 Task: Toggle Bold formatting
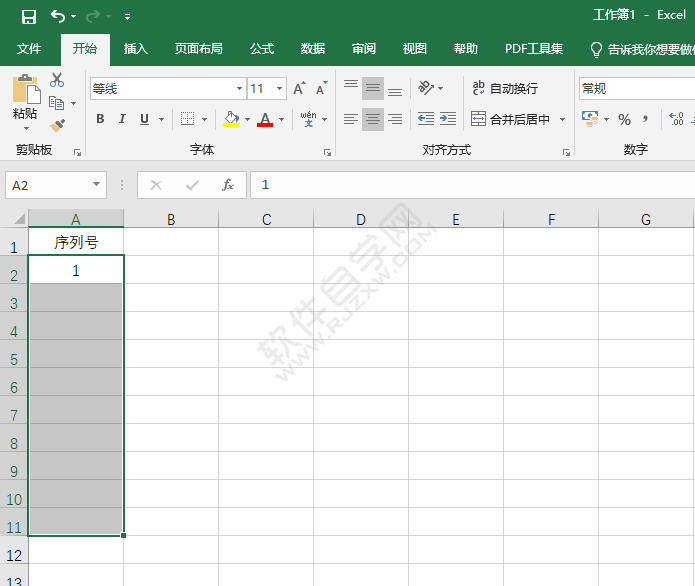(x=101, y=119)
